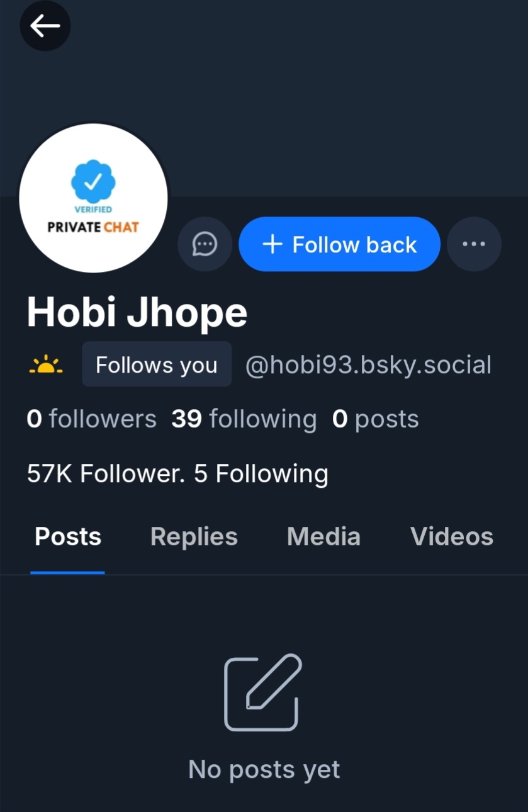The width and height of the screenshot is (528, 812).
Task: View the 0 followers list
Action: tap(91, 419)
